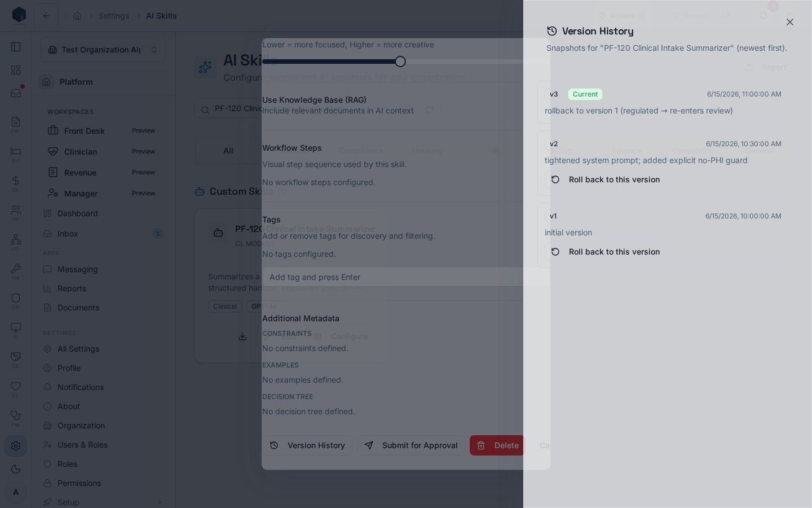Open the dashboard grid icon in left rail
Screen dimensions: 812x508
[16, 70]
